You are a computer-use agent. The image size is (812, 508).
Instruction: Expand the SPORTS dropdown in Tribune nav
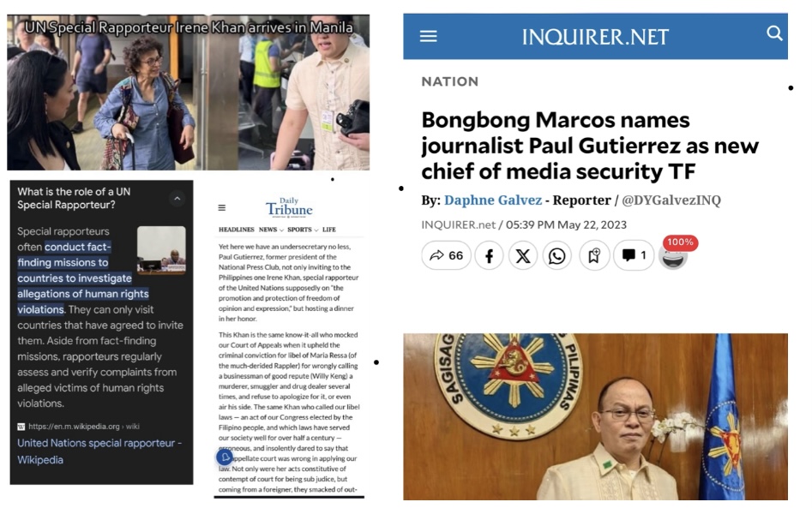tap(303, 230)
